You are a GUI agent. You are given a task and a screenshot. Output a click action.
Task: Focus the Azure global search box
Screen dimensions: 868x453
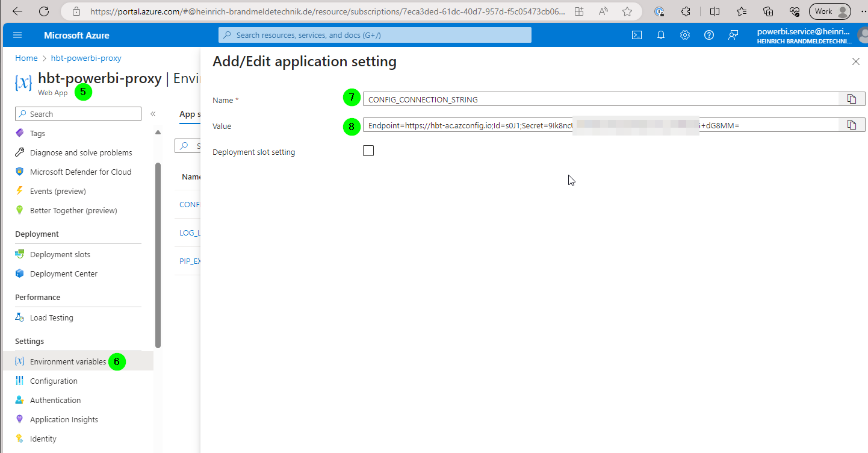(375, 35)
